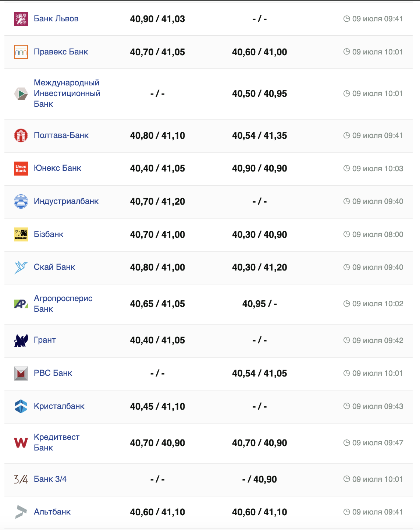This screenshot has height=530, width=420.
Task: Click the clock icon in Бізбанк row
Action: pyautogui.click(x=346, y=234)
